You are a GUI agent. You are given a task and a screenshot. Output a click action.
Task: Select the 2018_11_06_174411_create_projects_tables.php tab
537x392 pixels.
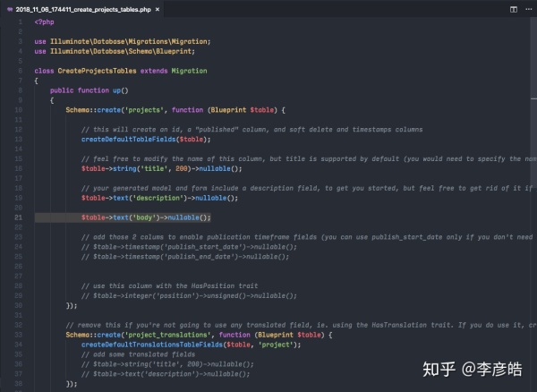click(x=83, y=9)
